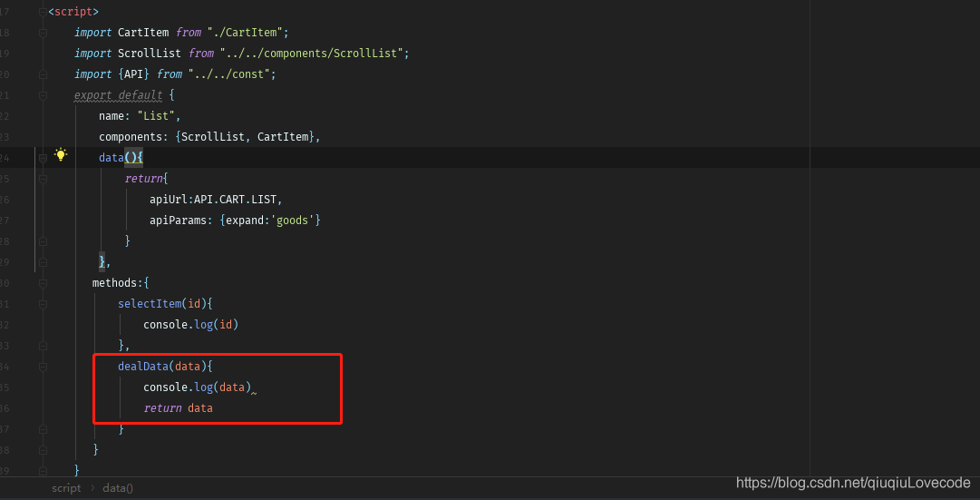Click the yellow lightbulb quick-fix icon
The width and height of the screenshot is (980, 500).
tap(60, 155)
